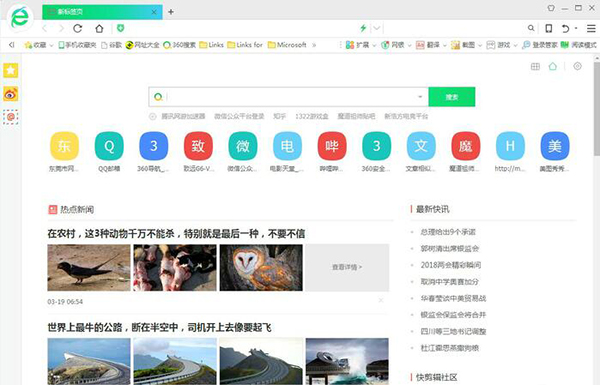
Task: Expand the search box suggestion dropdown
Action: point(420,97)
